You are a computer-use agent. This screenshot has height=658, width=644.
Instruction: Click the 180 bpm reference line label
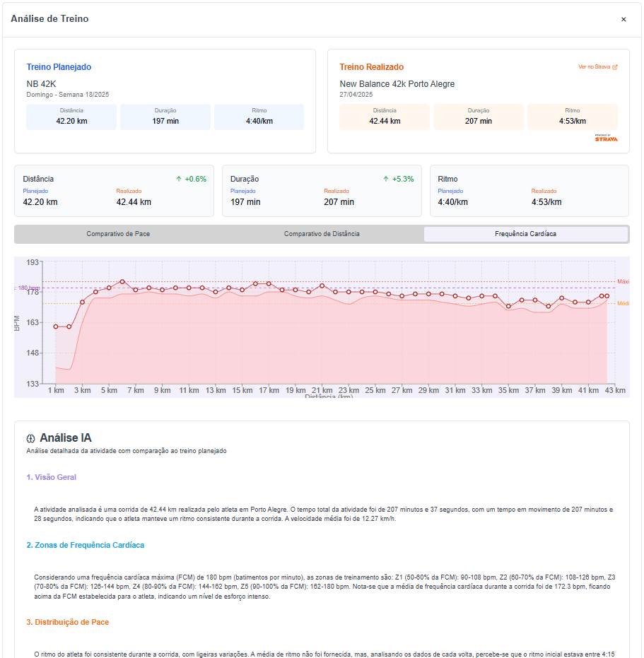pos(28,288)
